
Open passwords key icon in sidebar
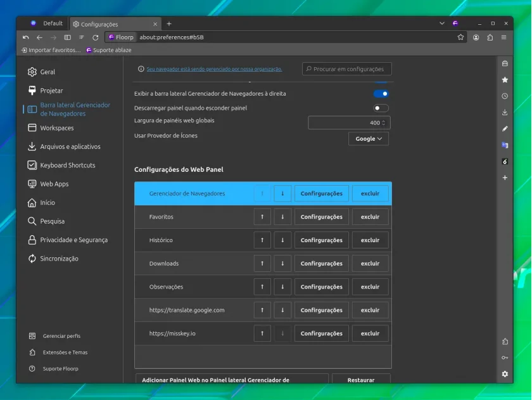pos(505,358)
